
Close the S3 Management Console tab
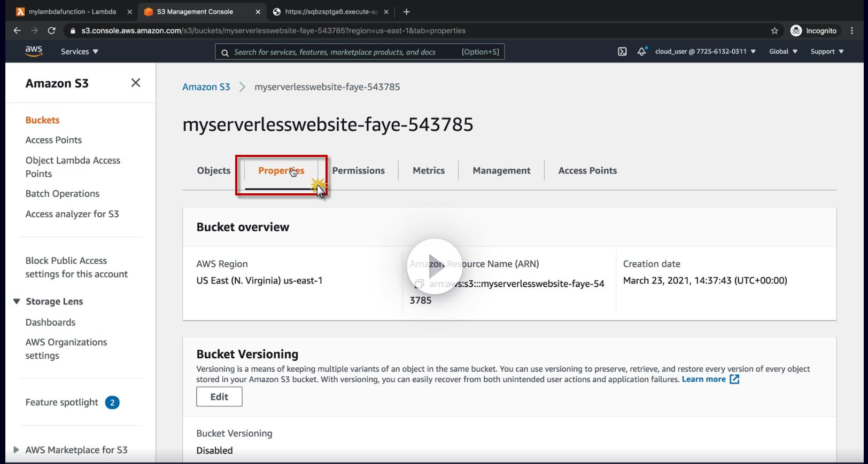tap(258, 12)
